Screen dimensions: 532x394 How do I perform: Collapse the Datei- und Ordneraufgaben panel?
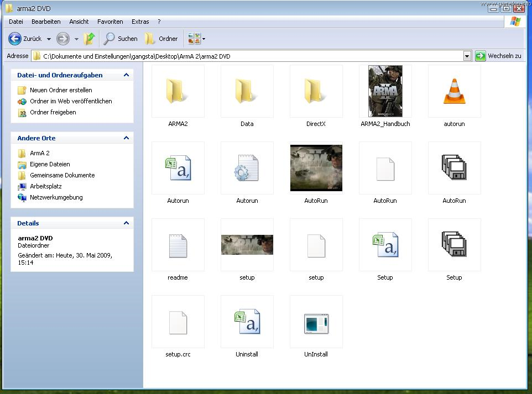[x=126, y=75]
